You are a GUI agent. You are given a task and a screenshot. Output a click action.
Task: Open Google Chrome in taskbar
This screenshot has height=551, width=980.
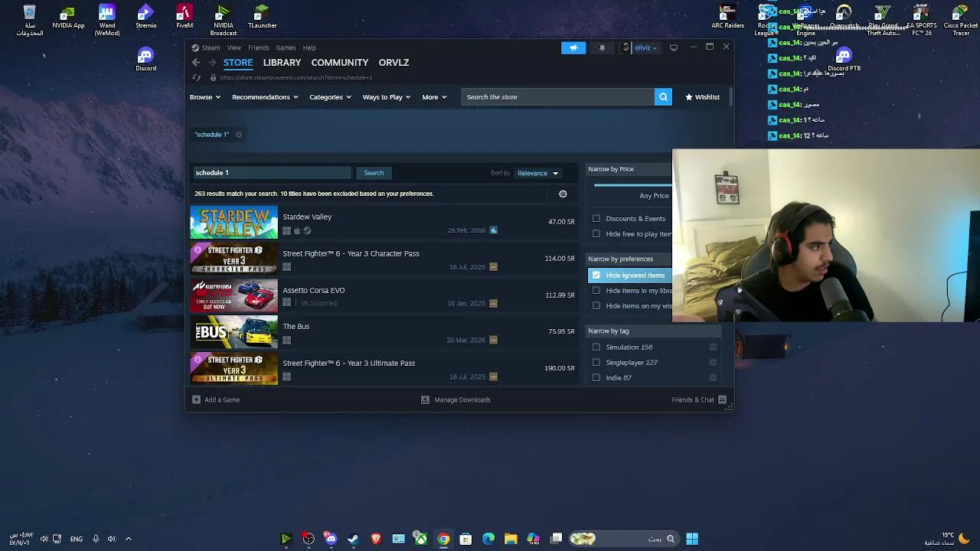point(443,539)
